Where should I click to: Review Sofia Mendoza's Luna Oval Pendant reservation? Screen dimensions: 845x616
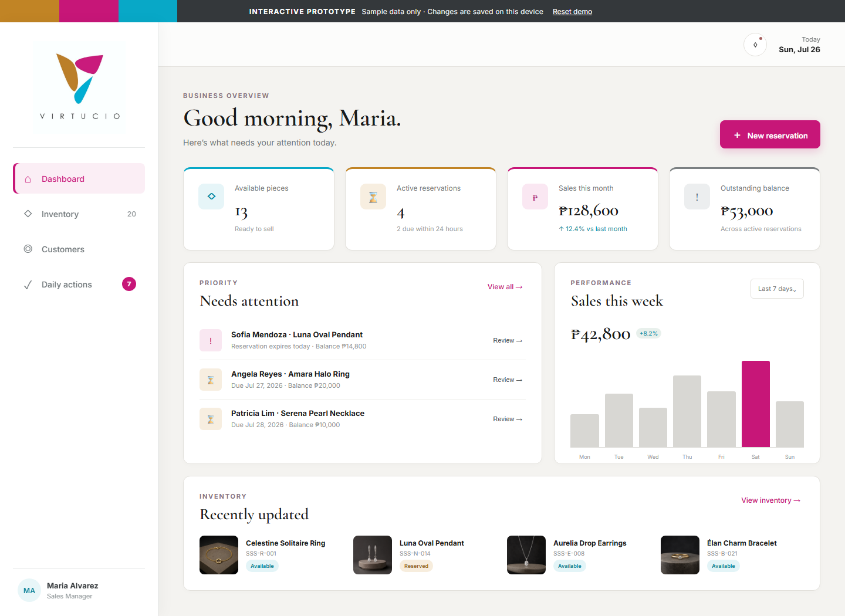(x=508, y=340)
